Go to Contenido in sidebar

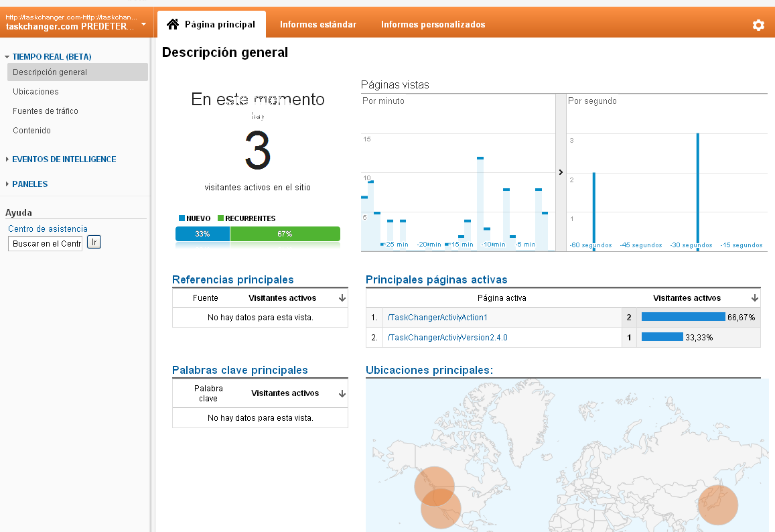point(31,131)
